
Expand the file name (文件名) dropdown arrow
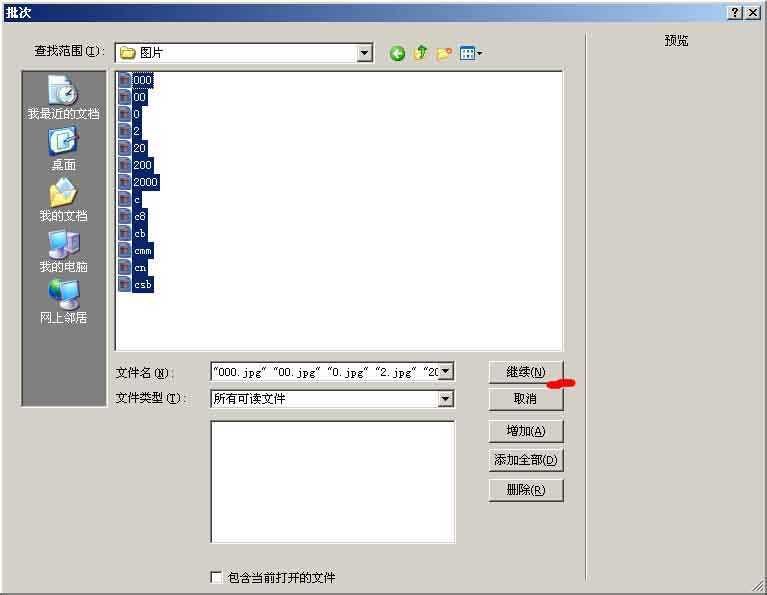pyautogui.click(x=445, y=371)
